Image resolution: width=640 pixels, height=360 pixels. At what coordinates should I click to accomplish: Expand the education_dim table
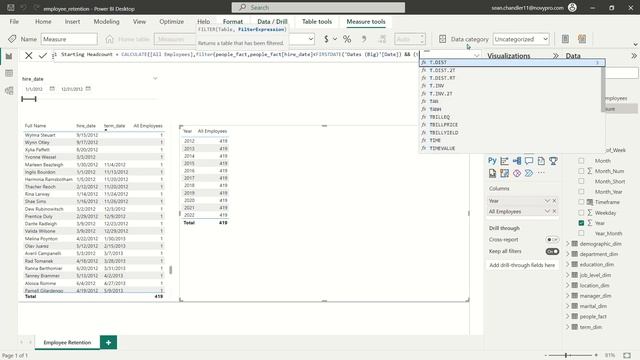pos(567,264)
